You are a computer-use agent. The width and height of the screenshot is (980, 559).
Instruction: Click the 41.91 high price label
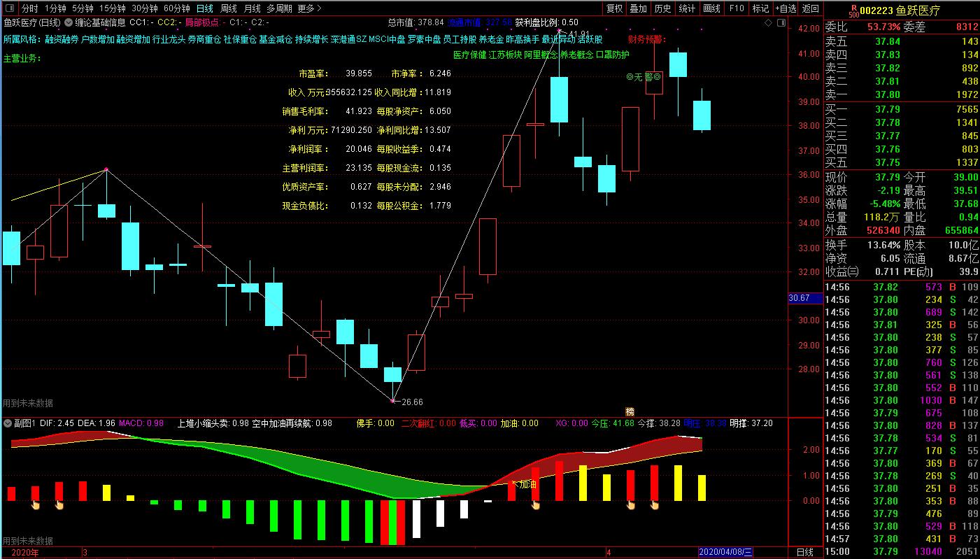(579, 34)
